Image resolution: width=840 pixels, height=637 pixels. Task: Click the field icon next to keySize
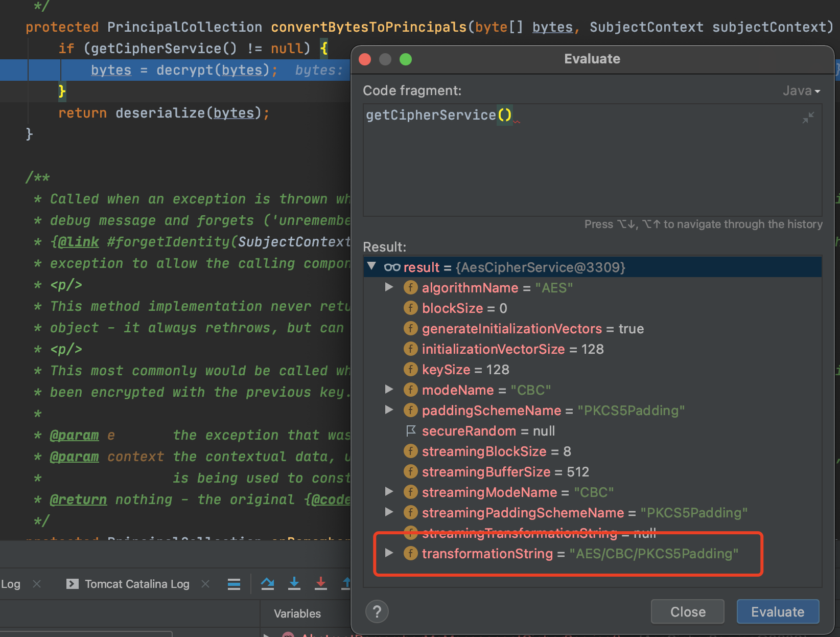click(x=410, y=369)
